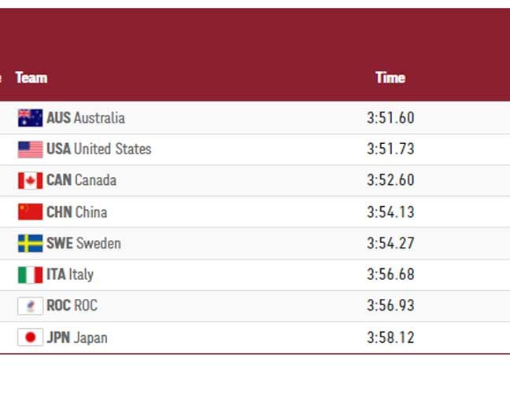Open the USA United States team link
The height and width of the screenshot is (420, 510).
coord(98,149)
